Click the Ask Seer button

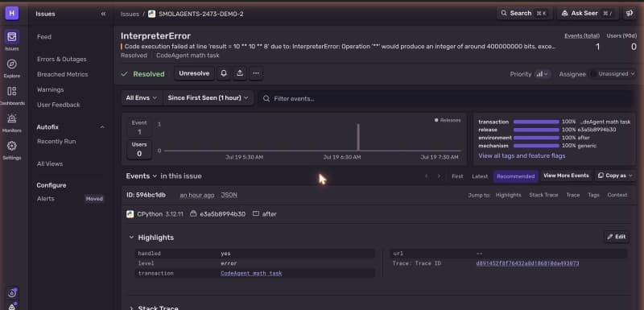pos(588,14)
